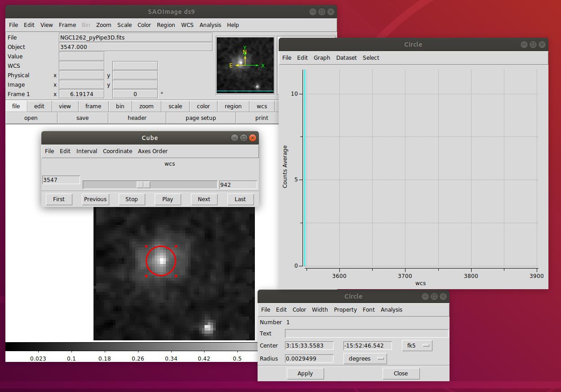Select the 'frame' buttonbar tab

tap(93, 106)
